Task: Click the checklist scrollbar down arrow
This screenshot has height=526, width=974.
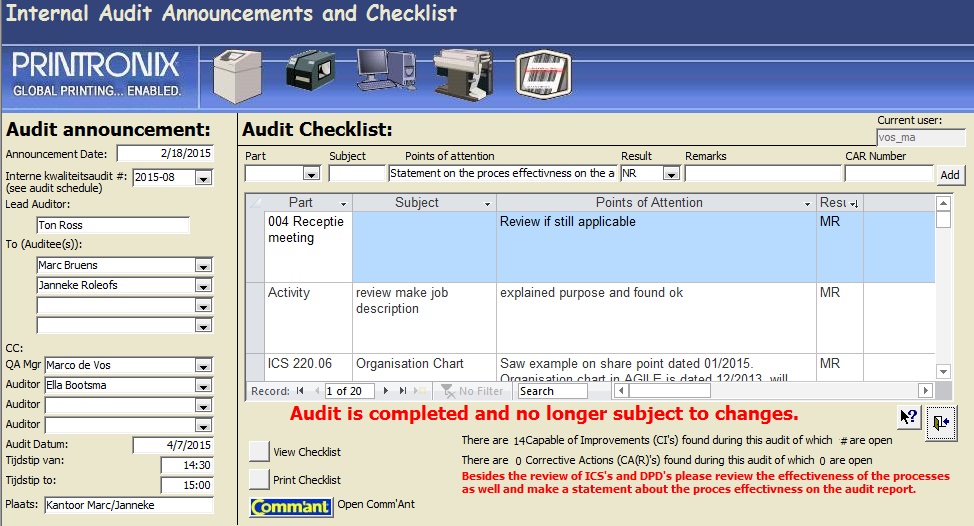Action: (943, 371)
